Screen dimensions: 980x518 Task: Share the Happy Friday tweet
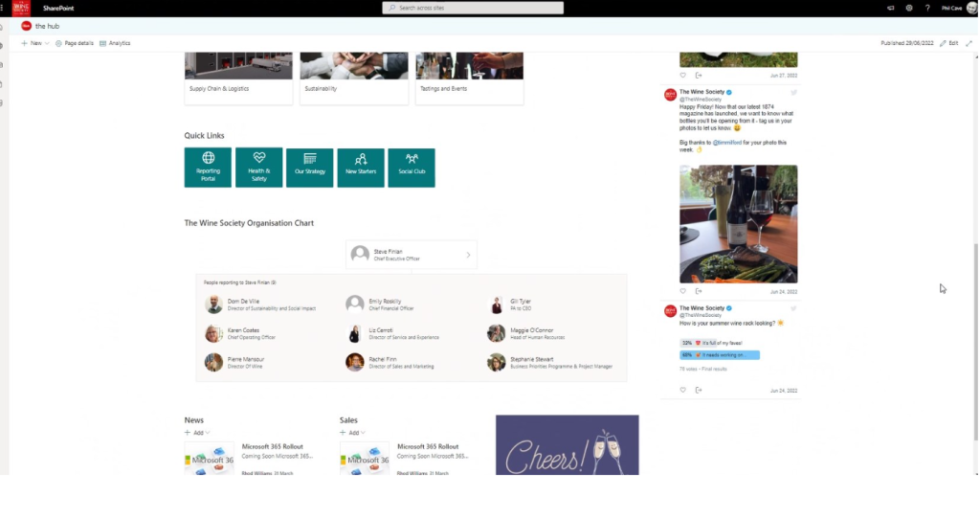coord(699,291)
